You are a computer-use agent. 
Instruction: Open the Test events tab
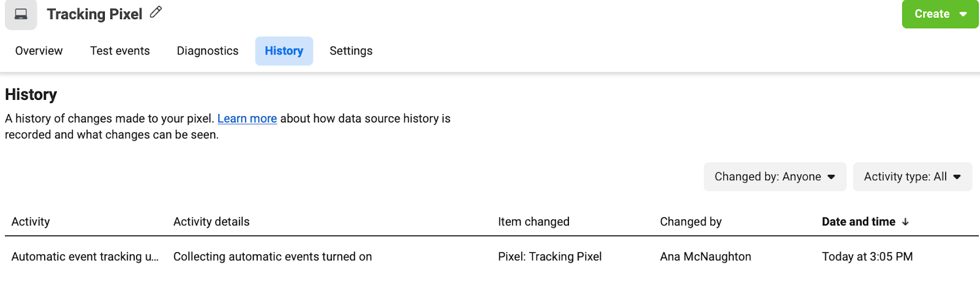tap(119, 51)
